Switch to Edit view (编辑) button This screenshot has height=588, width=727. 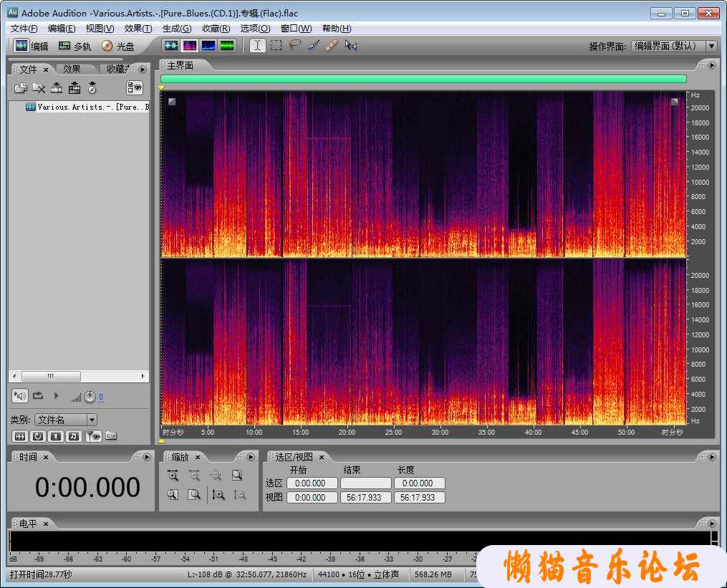[x=31, y=46]
